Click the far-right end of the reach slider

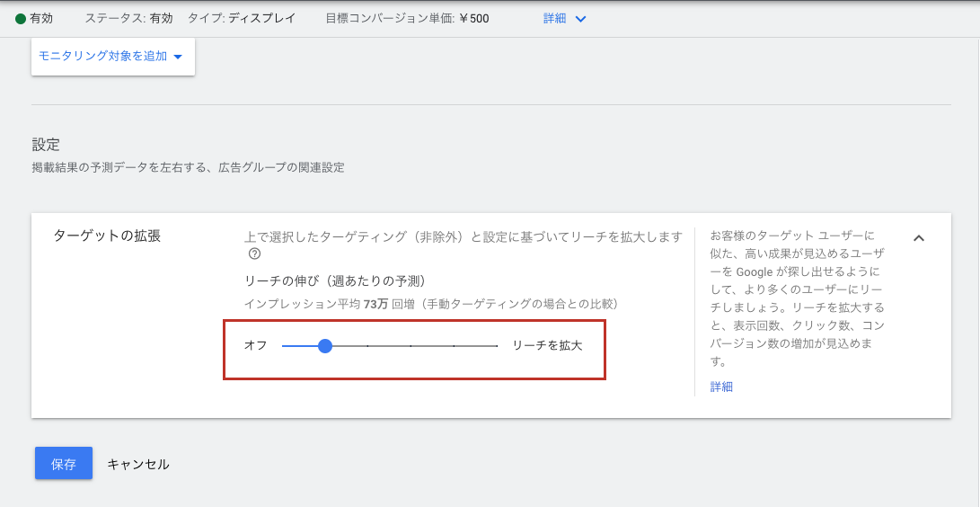tap(497, 346)
